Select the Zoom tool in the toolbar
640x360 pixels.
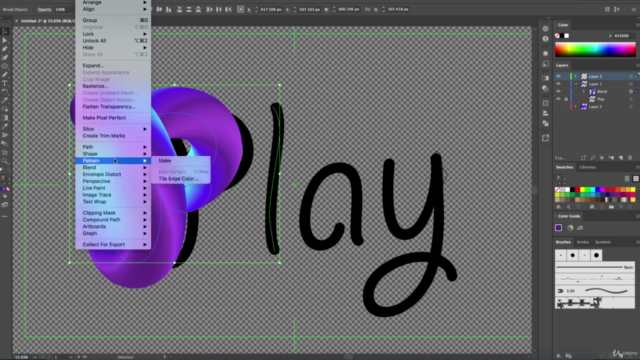point(5,161)
